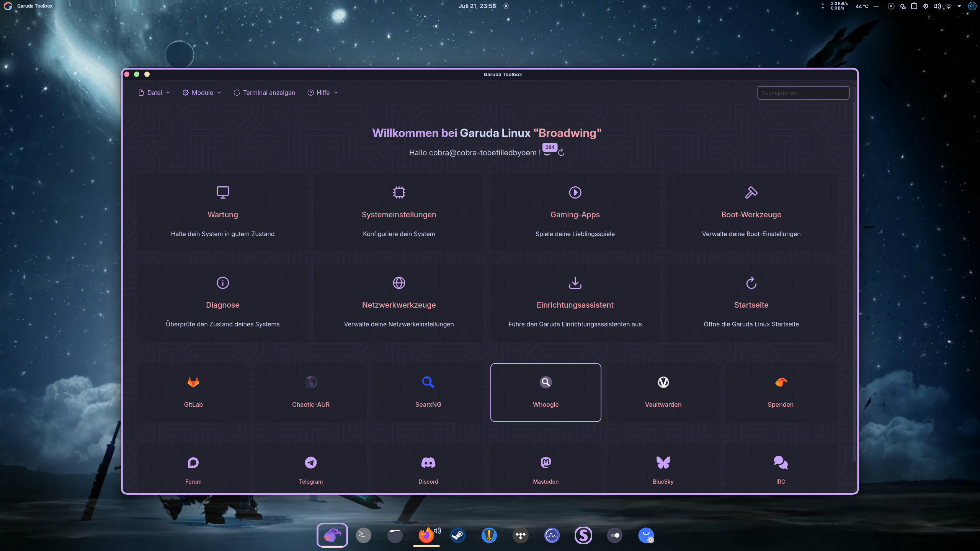The height and width of the screenshot is (551, 980).
Task: Click the brightness tray icon
Action: (x=926, y=6)
